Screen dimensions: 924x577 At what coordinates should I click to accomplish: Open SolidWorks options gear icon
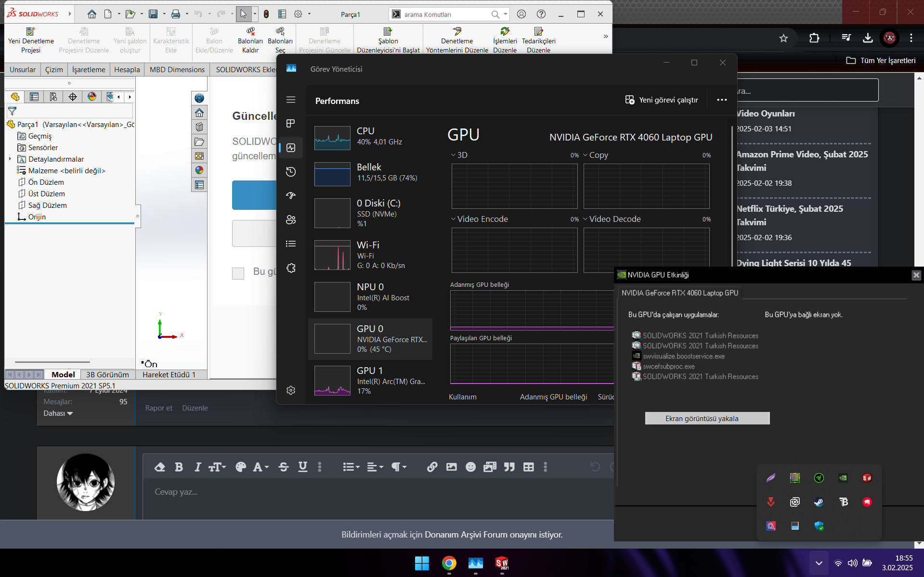pos(298,14)
